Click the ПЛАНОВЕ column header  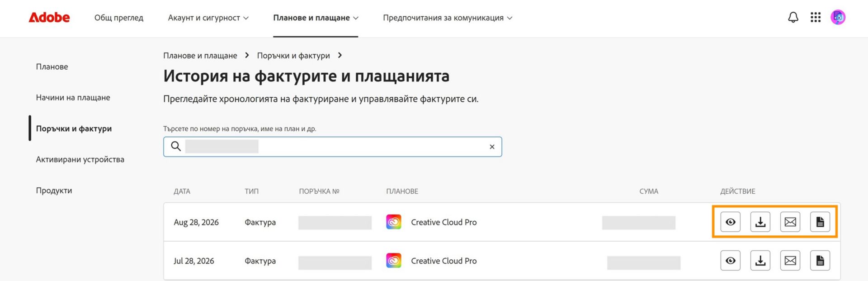point(402,191)
